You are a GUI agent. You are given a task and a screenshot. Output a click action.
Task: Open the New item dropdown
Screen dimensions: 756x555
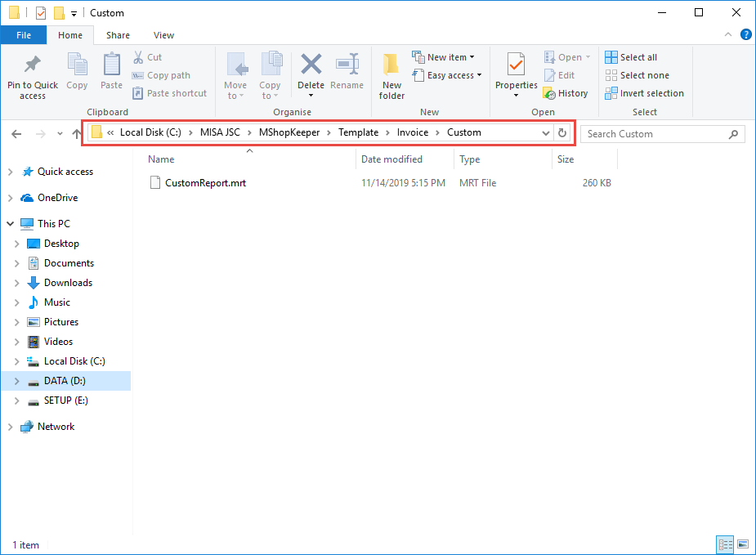(443, 57)
